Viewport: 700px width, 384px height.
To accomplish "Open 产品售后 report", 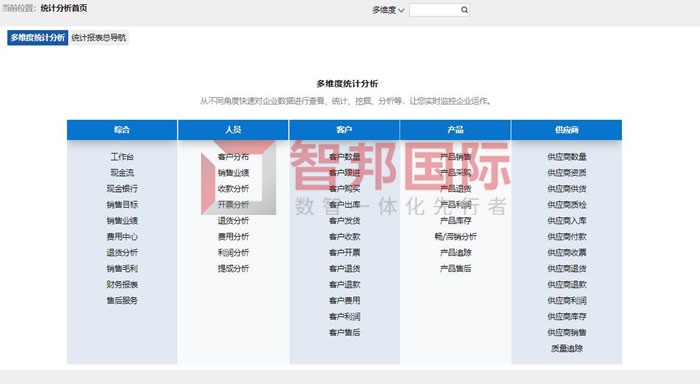I will [x=455, y=268].
